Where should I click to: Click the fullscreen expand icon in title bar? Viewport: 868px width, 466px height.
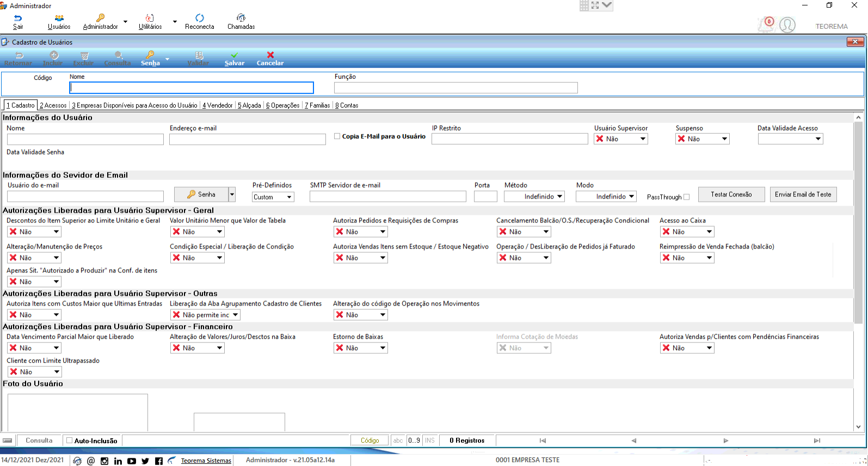[x=595, y=5]
